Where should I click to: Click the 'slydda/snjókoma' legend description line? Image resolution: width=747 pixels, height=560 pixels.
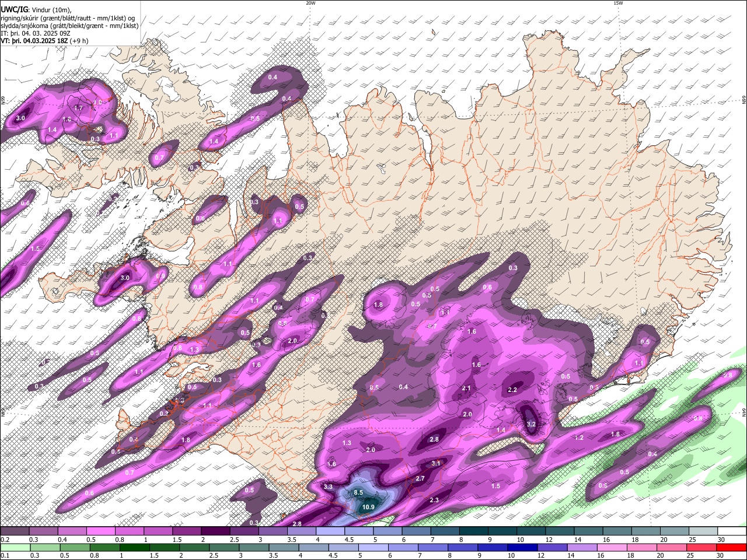(69, 26)
